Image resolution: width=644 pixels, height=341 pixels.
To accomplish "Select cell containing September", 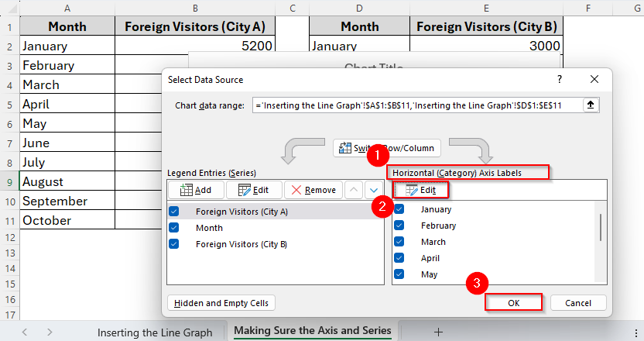I will [x=67, y=200].
